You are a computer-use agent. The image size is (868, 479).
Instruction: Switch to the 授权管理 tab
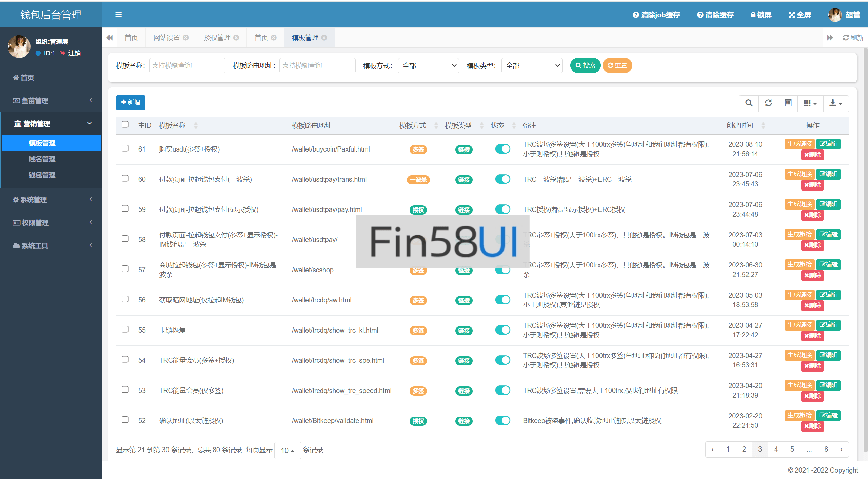tap(217, 38)
